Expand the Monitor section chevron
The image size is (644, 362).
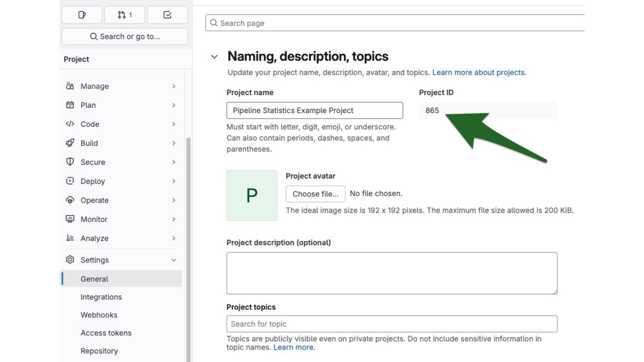(174, 219)
